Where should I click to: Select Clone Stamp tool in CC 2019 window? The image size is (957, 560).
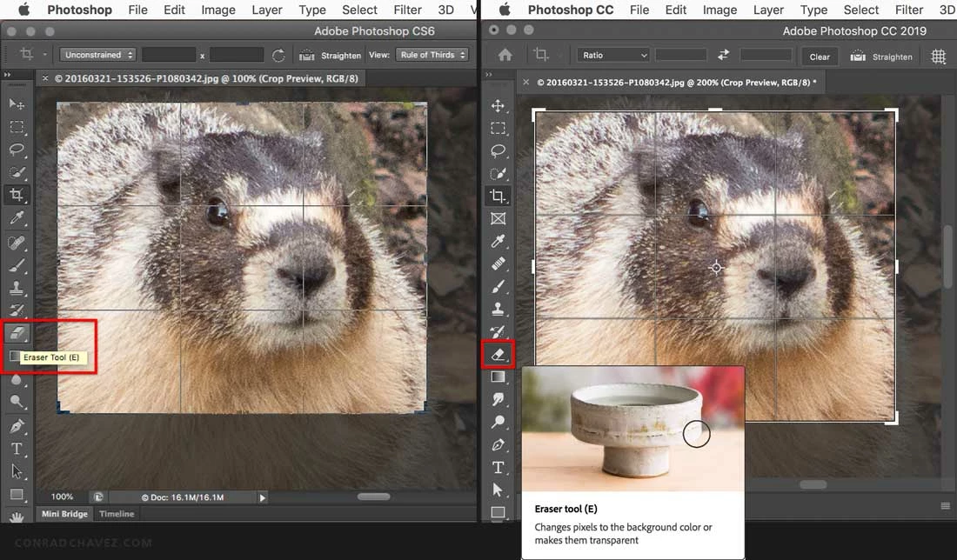point(498,310)
